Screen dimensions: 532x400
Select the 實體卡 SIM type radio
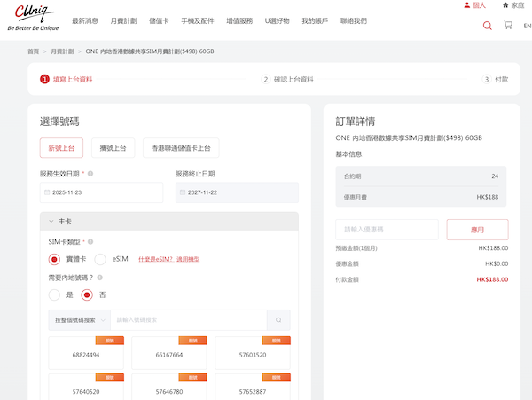coord(55,259)
